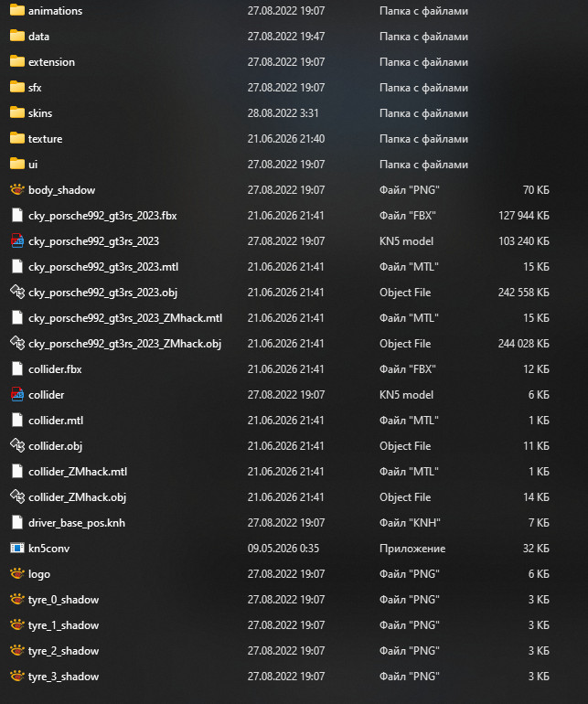The width and height of the screenshot is (588, 704).
Task: Click the skins folder icon
Action: pyautogui.click(x=17, y=112)
